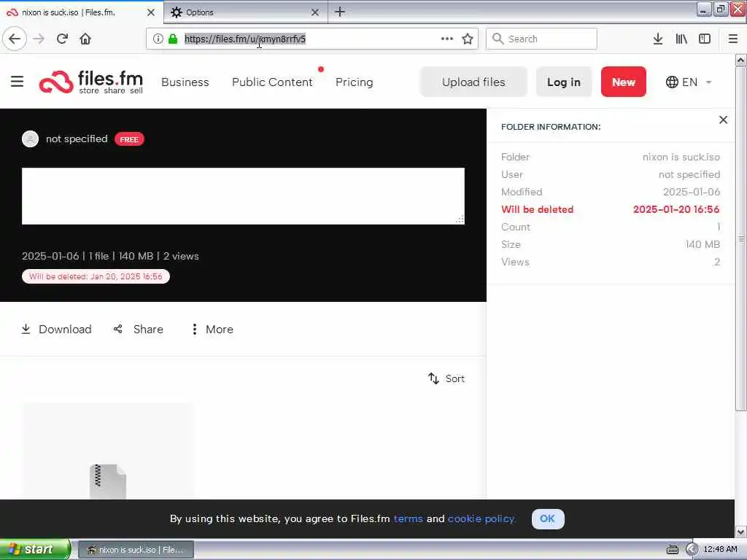Viewport: 747px width, 560px height.
Task: Open the browser home page
Action: (85, 39)
